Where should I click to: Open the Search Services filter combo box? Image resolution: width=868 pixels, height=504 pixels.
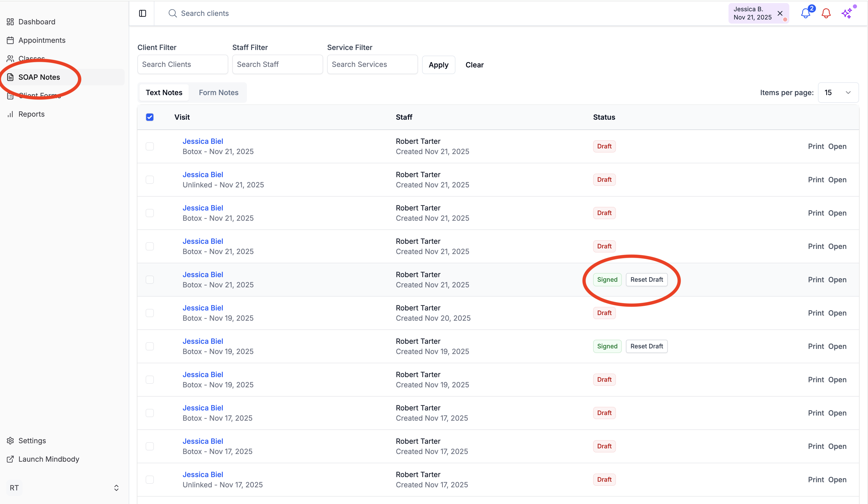[372, 64]
